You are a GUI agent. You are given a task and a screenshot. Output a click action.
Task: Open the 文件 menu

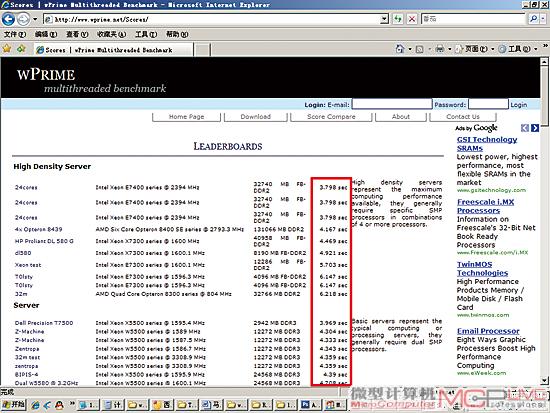15,34
